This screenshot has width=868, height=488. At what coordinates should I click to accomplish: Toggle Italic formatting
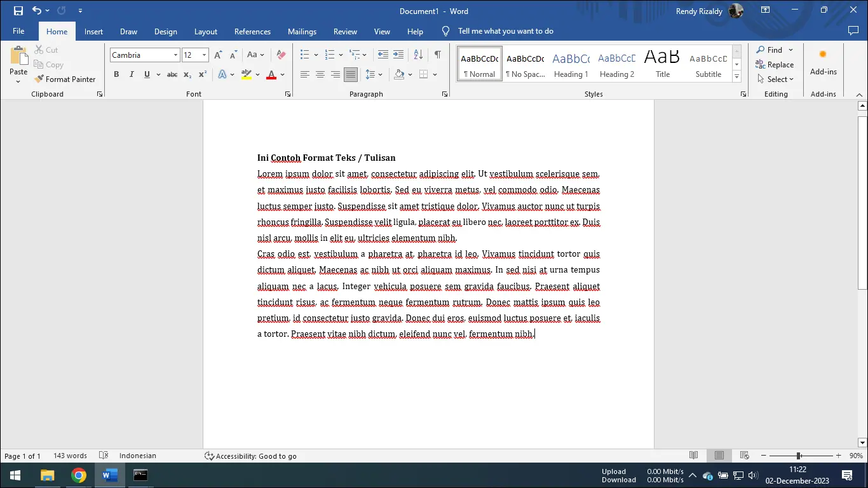(x=132, y=75)
